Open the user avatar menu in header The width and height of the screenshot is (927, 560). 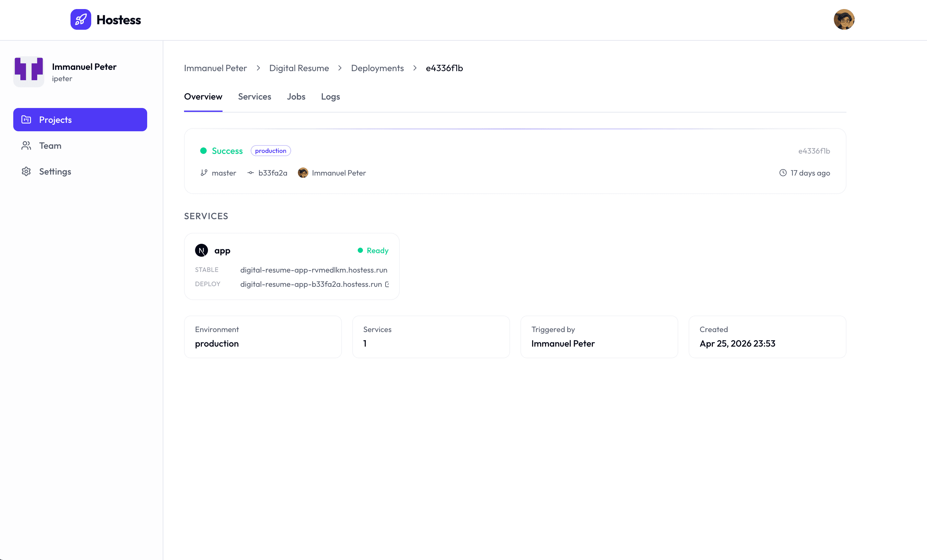844,19
